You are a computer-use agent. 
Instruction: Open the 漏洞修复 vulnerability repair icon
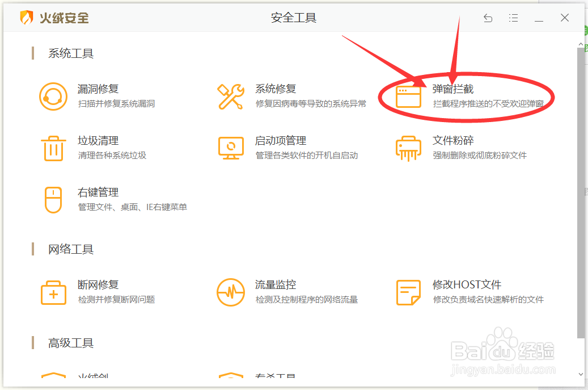[x=53, y=97]
